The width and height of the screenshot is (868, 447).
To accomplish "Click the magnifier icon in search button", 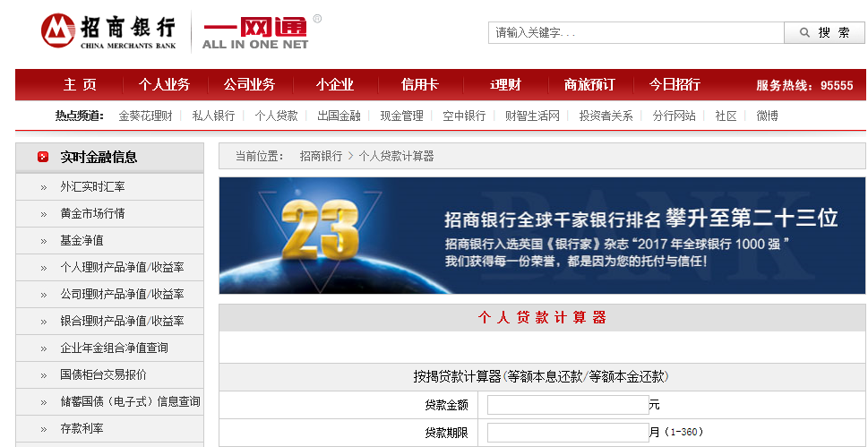I will (x=805, y=32).
